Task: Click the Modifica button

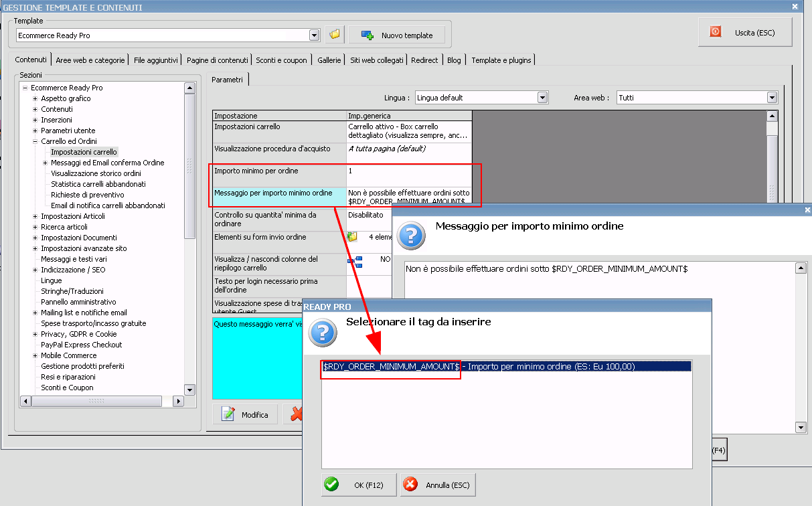Action: pyautogui.click(x=245, y=415)
